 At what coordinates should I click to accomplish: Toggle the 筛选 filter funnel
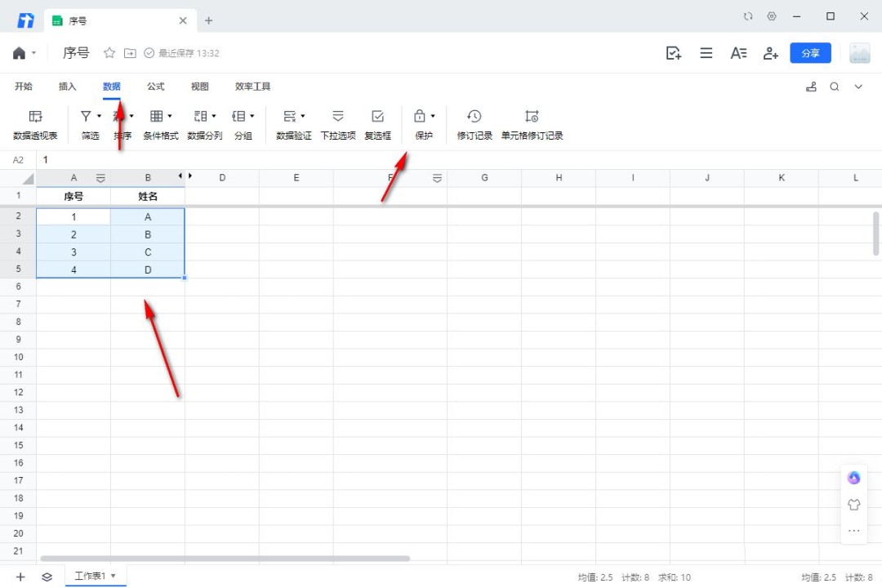click(x=86, y=117)
